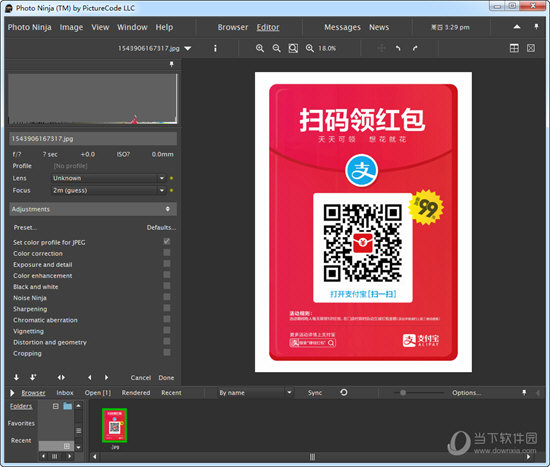Rotate image counterclockwise

pyautogui.click(x=398, y=48)
